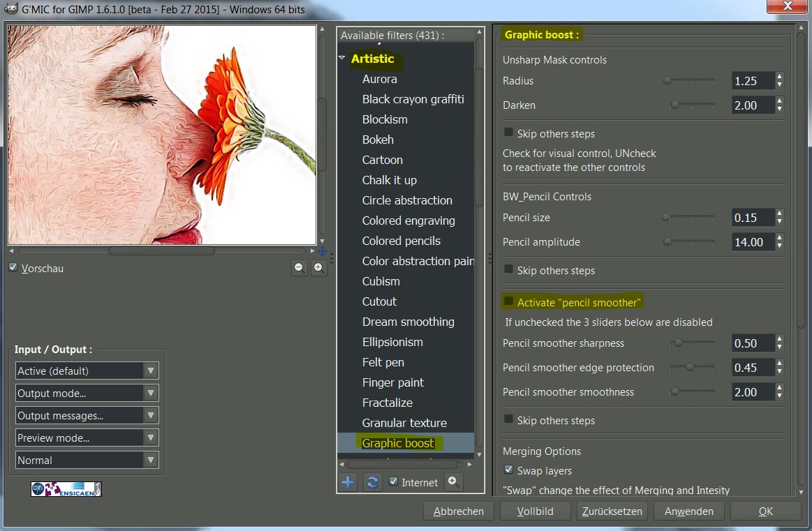The image size is (812, 531).
Task: Uncheck the Swap layers checkbox
Action: click(x=508, y=470)
